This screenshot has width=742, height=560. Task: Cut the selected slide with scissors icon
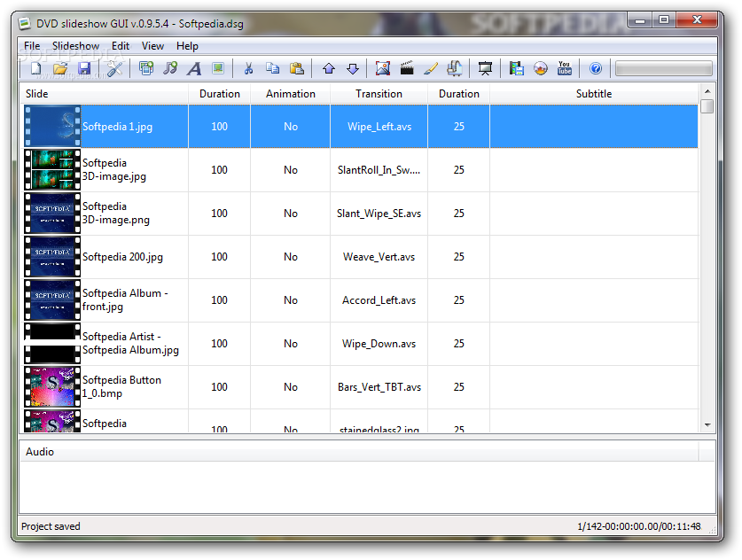coord(248,68)
